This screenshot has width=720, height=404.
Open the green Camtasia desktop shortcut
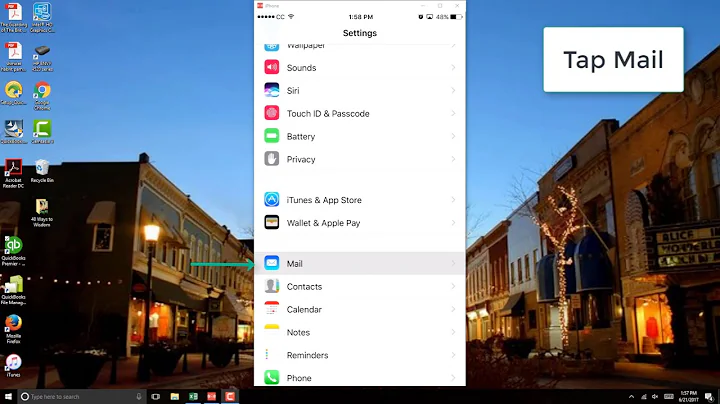(42, 132)
